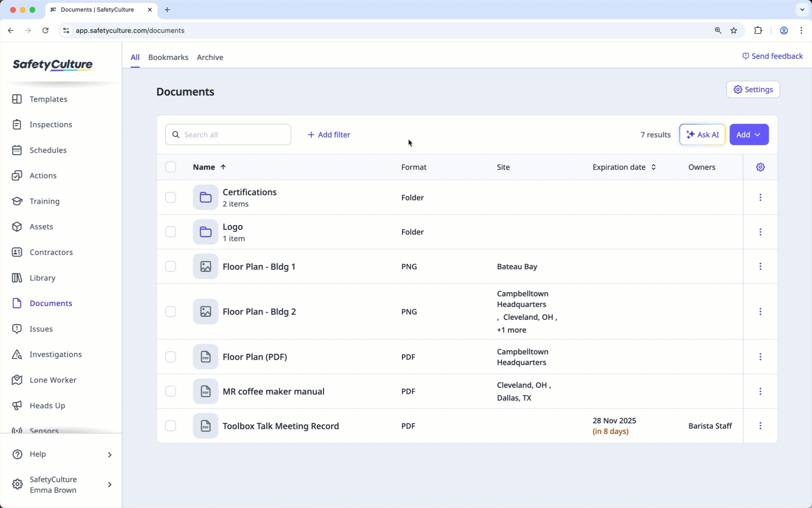
Task: Sort by Expiration date column
Action: 624,167
